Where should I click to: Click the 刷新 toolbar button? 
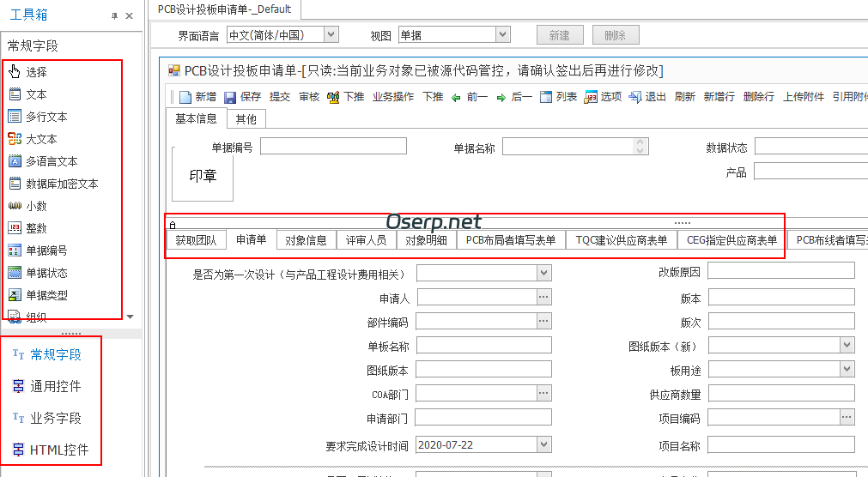(684, 97)
